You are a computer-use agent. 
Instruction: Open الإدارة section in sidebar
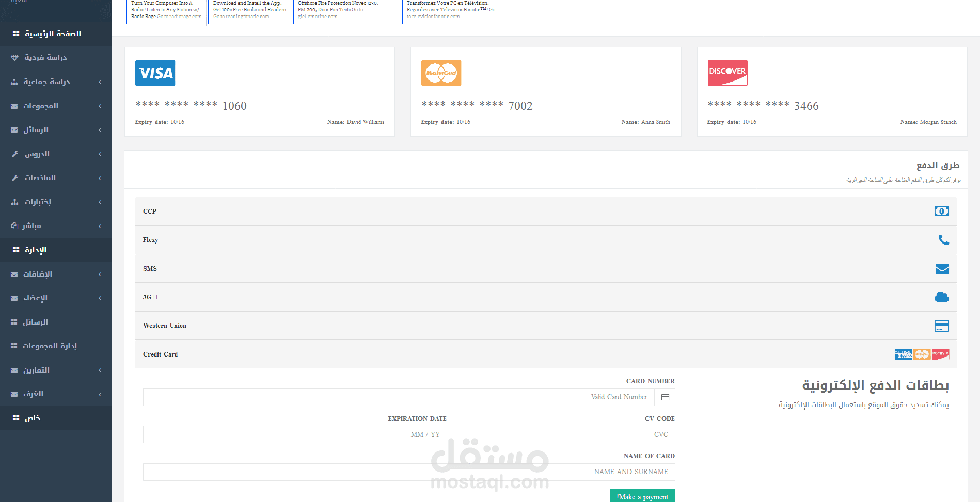(x=56, y=250)
